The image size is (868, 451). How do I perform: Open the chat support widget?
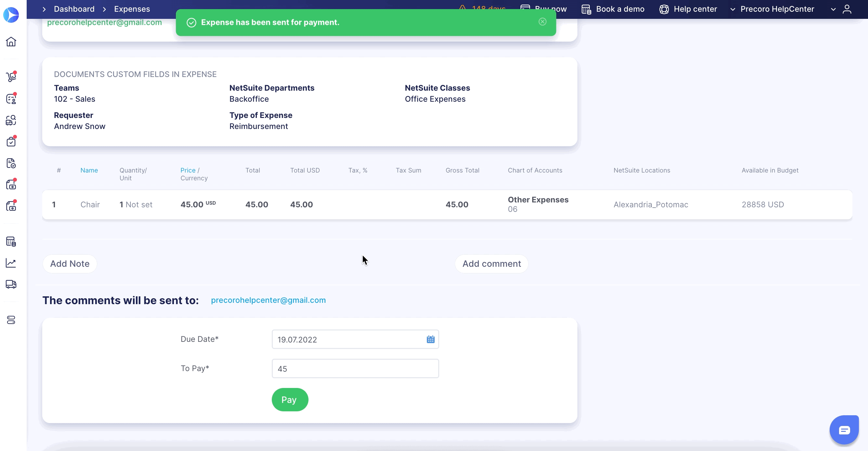tap(844, 430)
